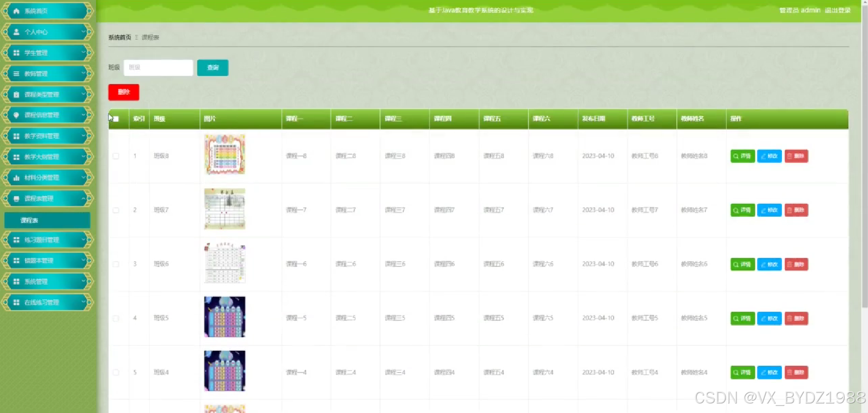The width and height of the screenshot is (868, 413).
Task: Open 详情 for row 班级5
Action: tap(742, 318)
